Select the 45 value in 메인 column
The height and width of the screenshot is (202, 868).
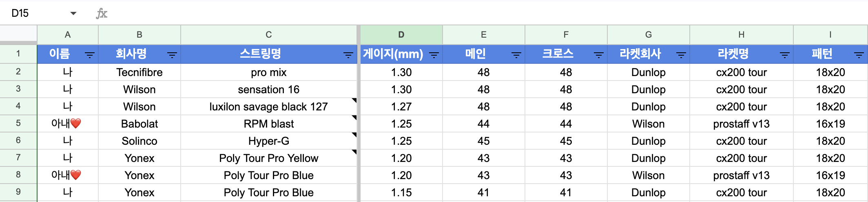484,141
